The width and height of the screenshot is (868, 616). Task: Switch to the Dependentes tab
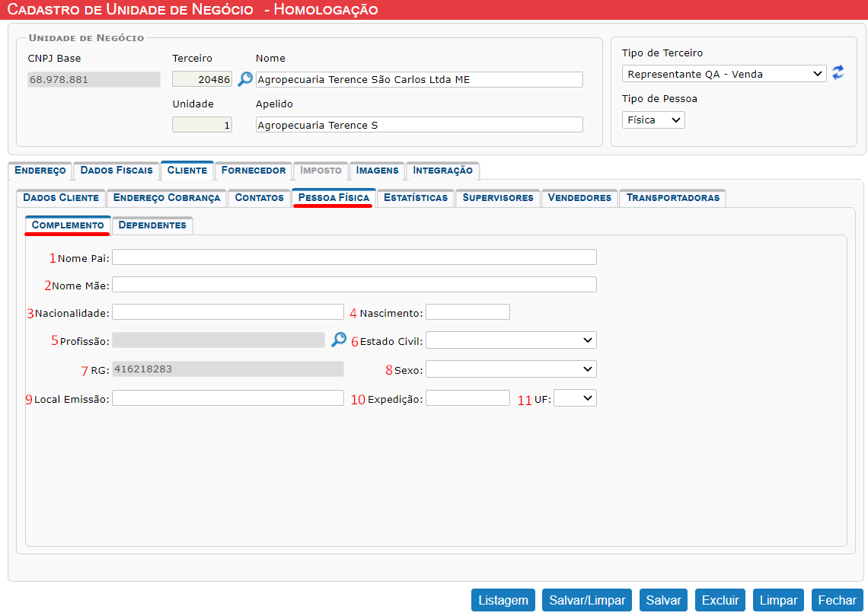[x=152, y=225]
